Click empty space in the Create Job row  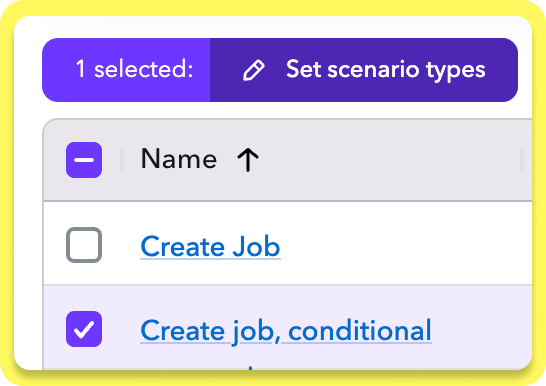coord(406,244)
